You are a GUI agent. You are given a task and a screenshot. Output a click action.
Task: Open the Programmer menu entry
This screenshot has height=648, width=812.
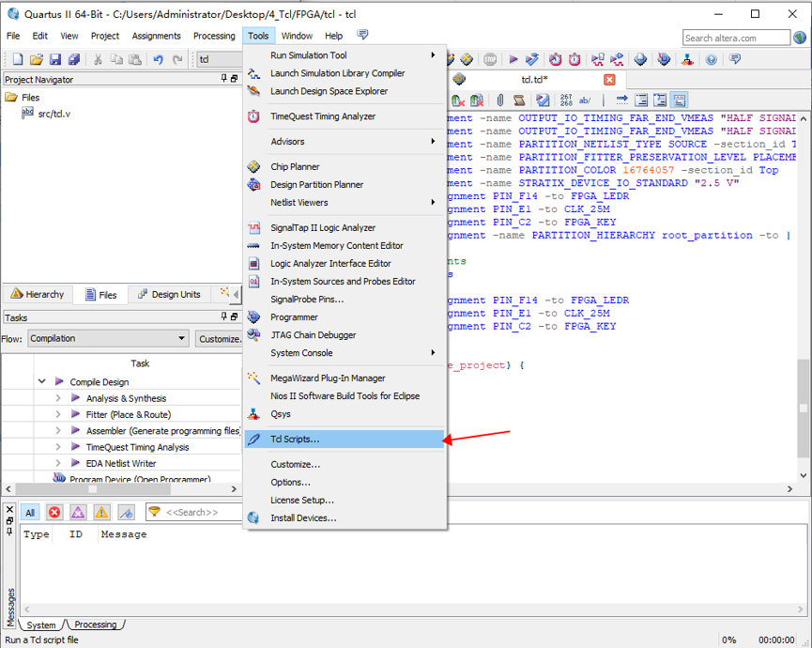pos(295,317)
